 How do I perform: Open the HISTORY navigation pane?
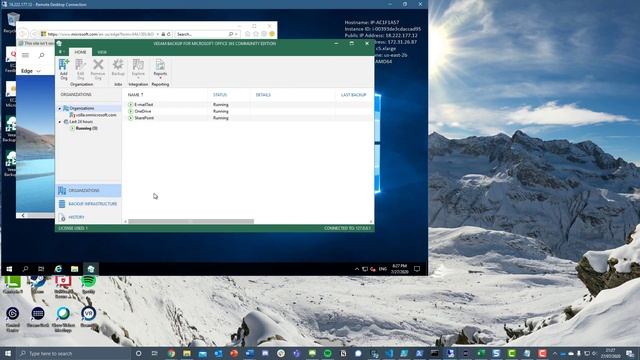click(88, 217)
